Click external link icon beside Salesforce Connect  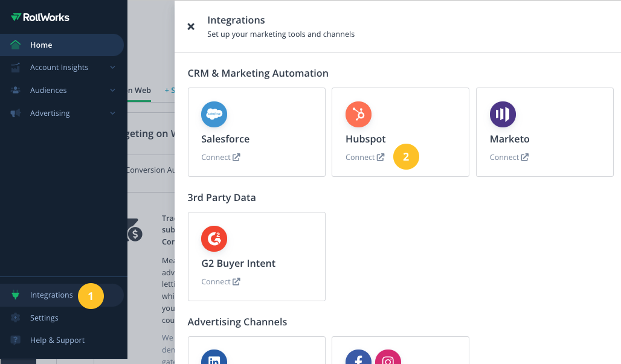(236, 157)
